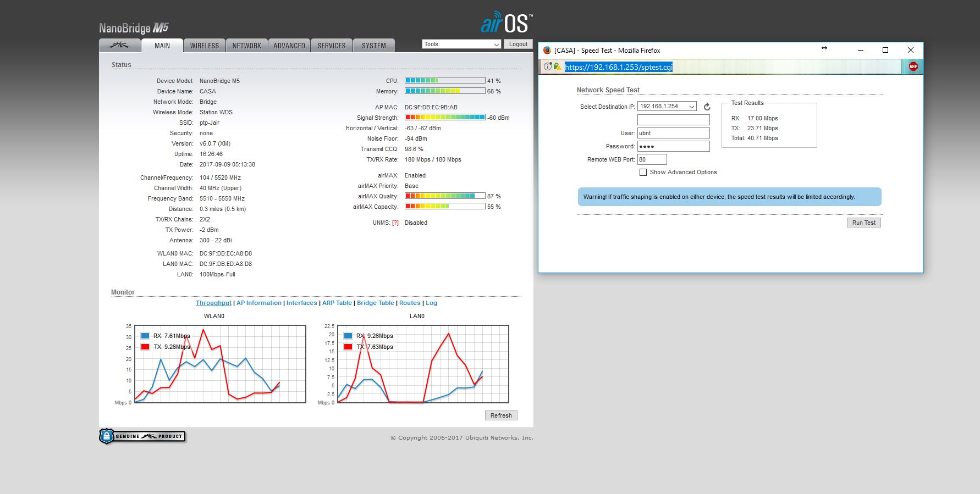Image resolution: width=980 pixels, height=494 pixels.
Task: Click the Logout button
Action: (x=517, y=44)
